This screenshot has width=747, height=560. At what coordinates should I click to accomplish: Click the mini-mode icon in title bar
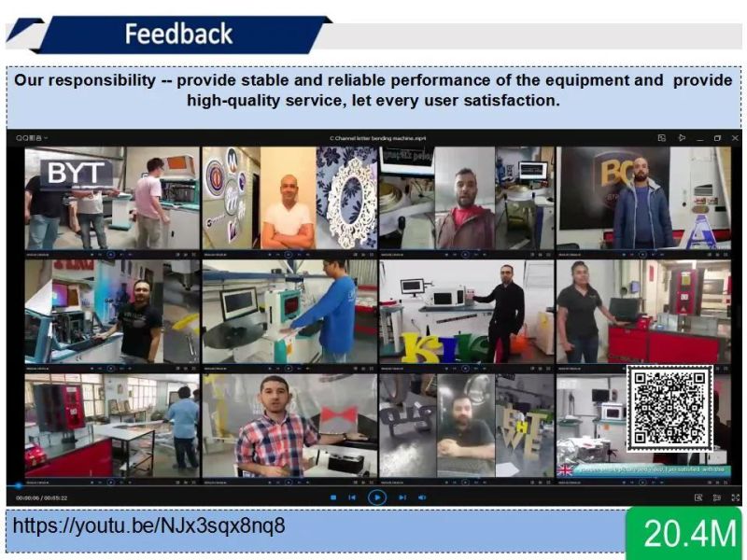coord(662,138)
